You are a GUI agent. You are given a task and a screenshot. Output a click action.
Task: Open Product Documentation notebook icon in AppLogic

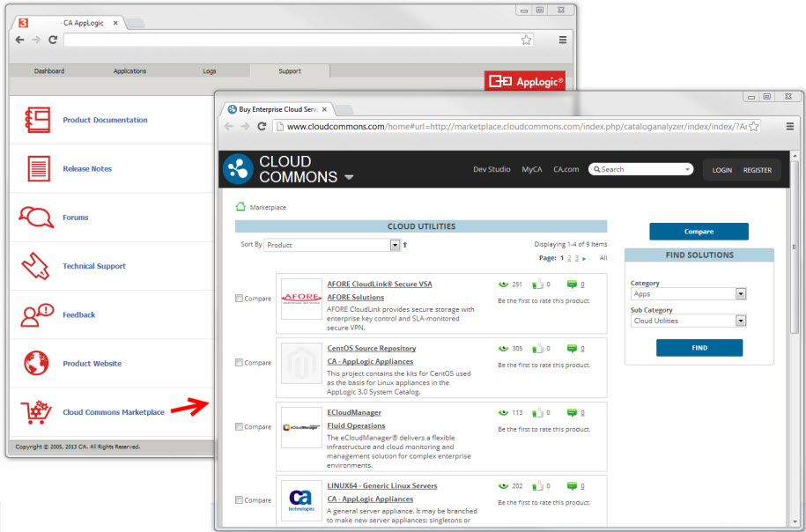pos(38,120)
